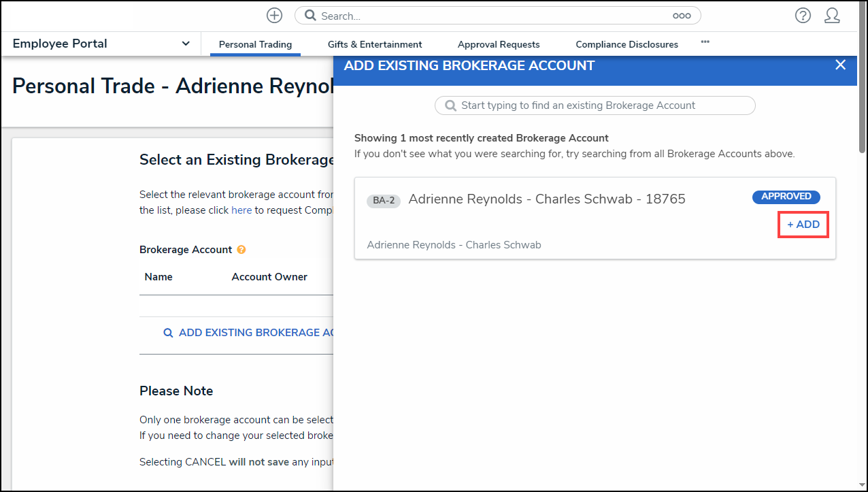Viewport: 868px width, 492px height.
Task: Click the global Search field
Action: [x=490, y=16]
